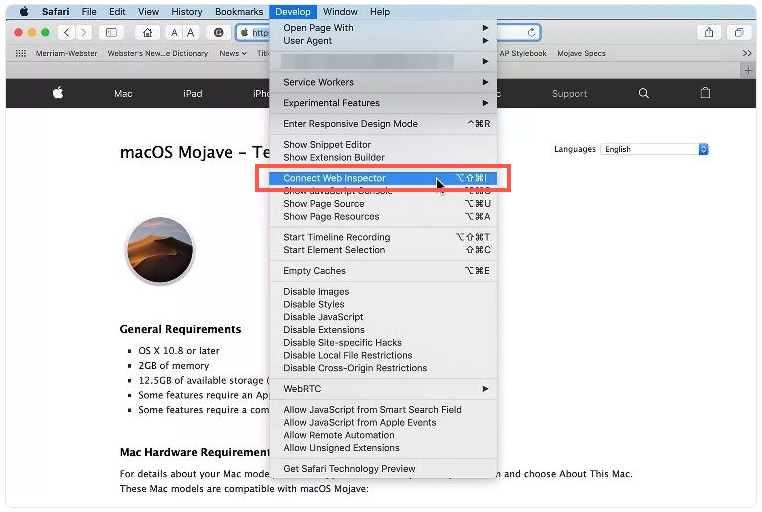Open the History menu

point(187,11)
